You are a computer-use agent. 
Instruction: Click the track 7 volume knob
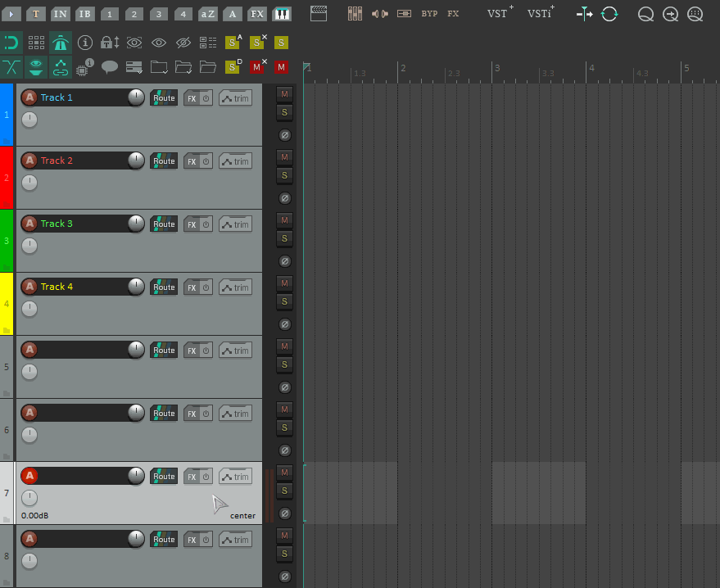tap(136, 476)
